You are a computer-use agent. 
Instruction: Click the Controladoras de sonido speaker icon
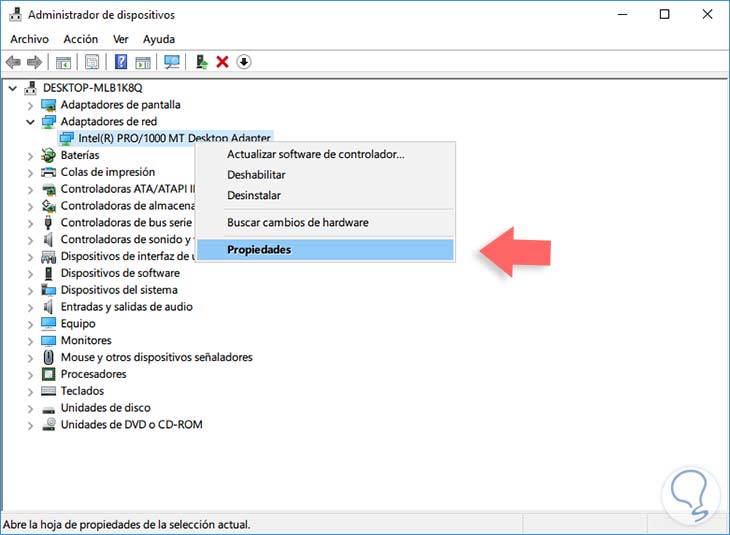pyautogui.click(x=48, y=239)
